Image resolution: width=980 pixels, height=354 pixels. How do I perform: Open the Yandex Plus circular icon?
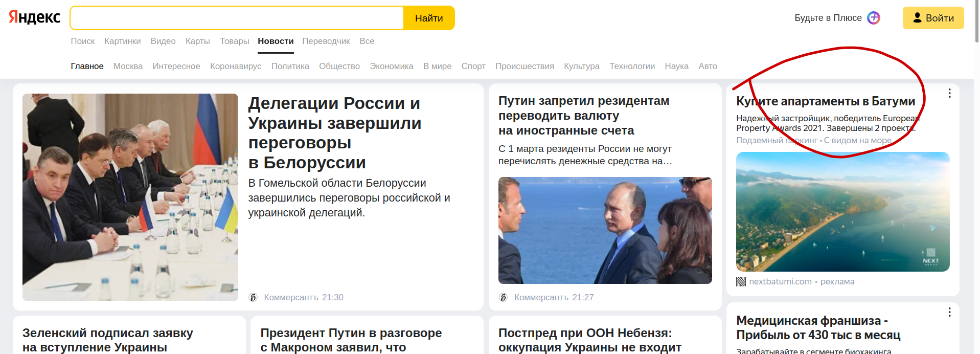tap(874, 18)
